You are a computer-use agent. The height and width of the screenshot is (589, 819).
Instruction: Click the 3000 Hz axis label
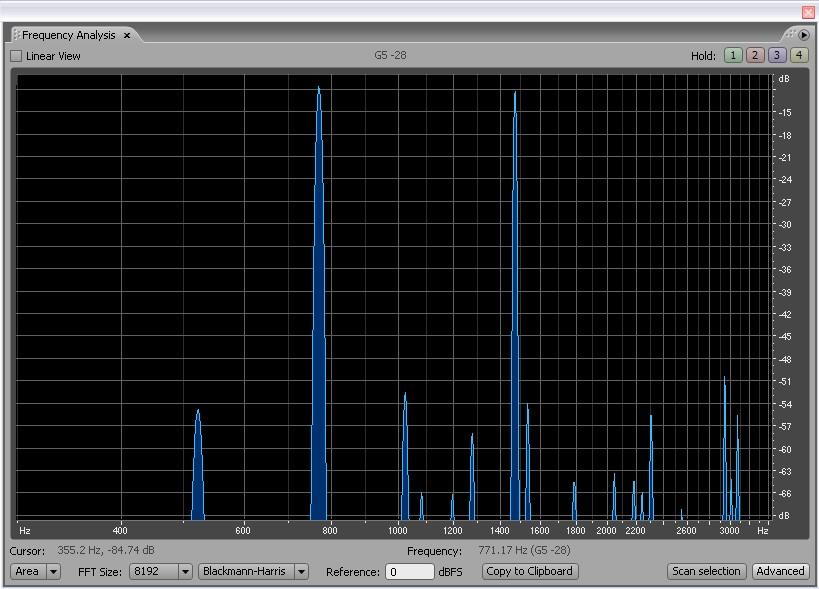tap(729, 531)
